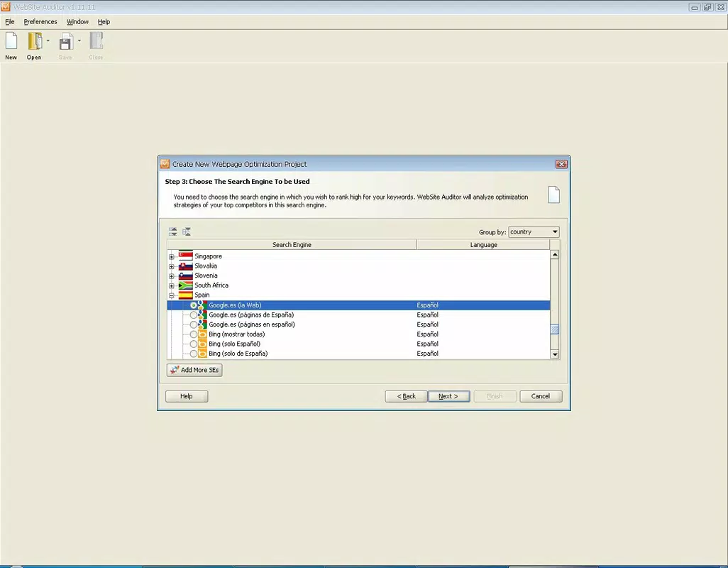The height and width of the screenshot is (568, 728).
Task: Select Google.es (páginas de España) radio button
Action: pos(194,315)
